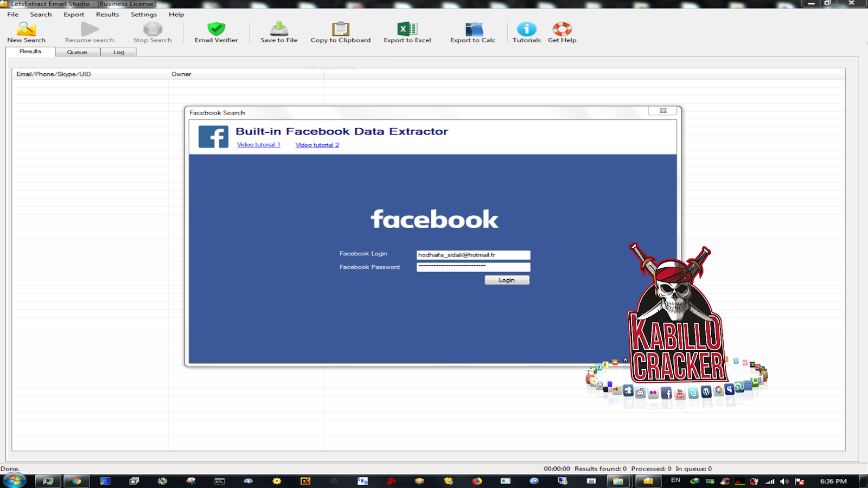Open the Windows Start menu
This screenshot has height=488, width=868.
(x=14, y=480)
